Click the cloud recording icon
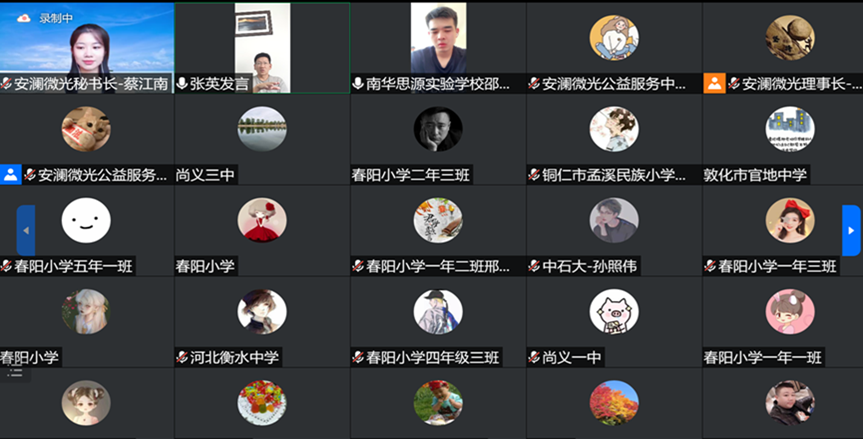Image resolution: width=863 pixels, height=439 pixels. 23,18
